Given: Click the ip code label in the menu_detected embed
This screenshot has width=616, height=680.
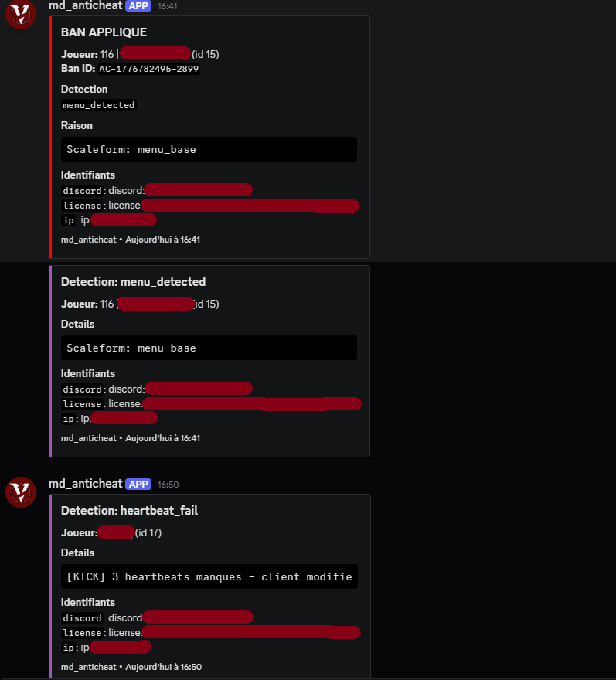Looking at the screenshot, I should pos(69,419).
